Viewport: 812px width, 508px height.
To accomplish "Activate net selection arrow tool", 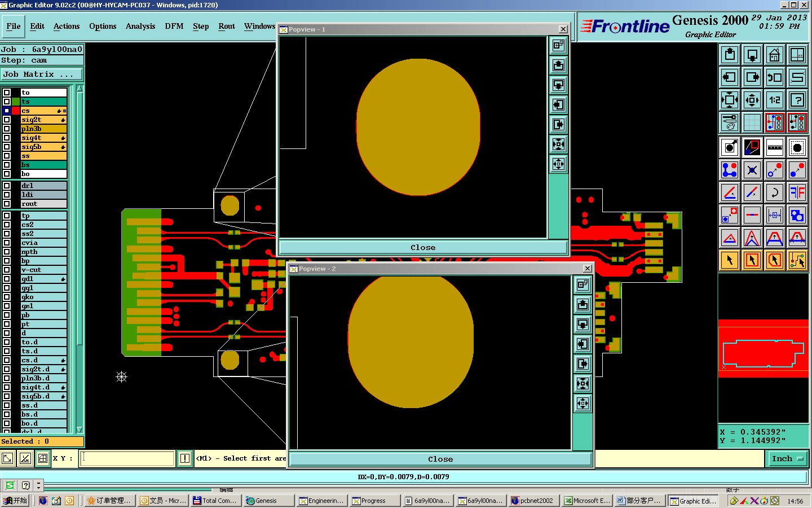I will coord(797,260).
